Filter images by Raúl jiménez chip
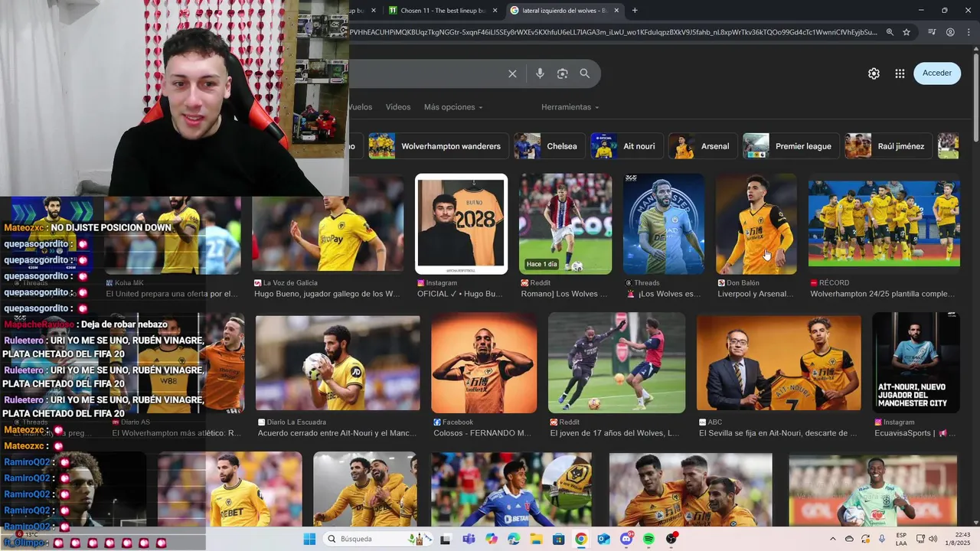 [x=889, y=146]
